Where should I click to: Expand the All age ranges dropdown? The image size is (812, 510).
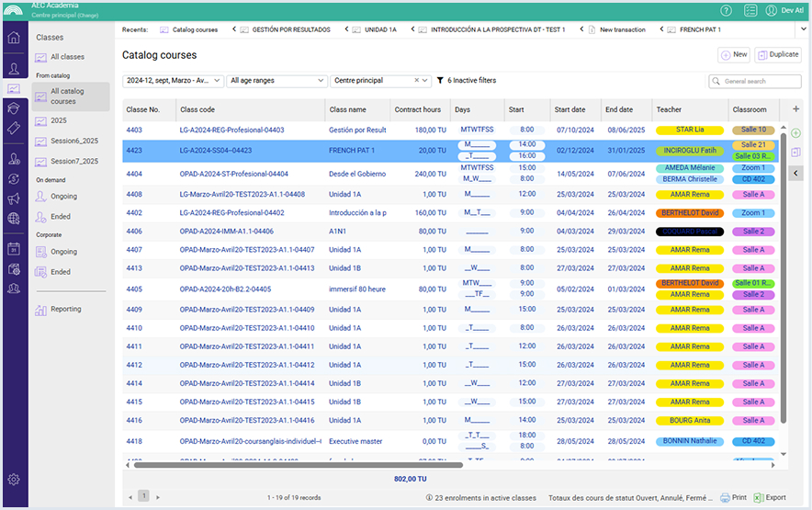pyautogui.click(x=276, y=81)
